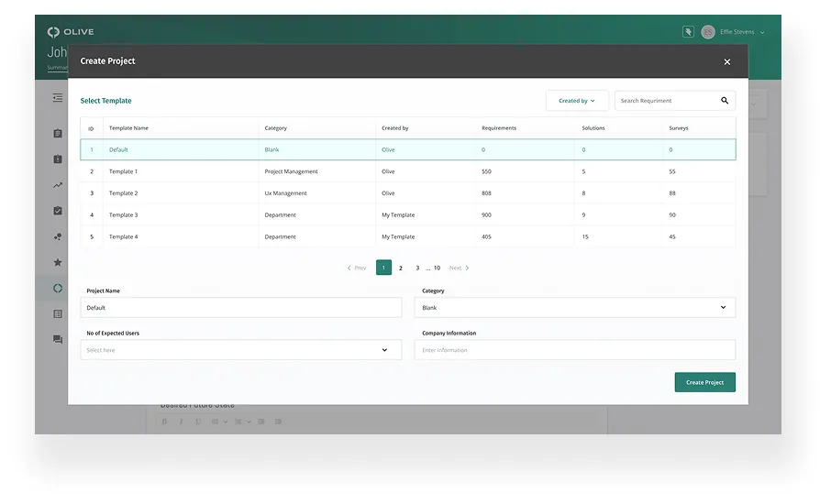
Task: Open the Category dropdown showing Blank
Action: point(574,308)
